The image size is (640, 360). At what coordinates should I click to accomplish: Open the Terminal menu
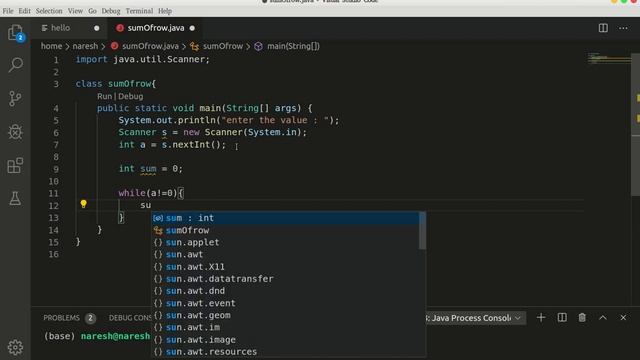[x=139, y=11]
